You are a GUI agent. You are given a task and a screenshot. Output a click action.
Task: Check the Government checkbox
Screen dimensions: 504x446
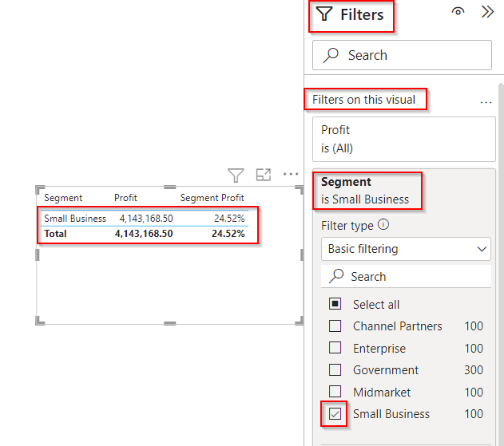(335, 370)
